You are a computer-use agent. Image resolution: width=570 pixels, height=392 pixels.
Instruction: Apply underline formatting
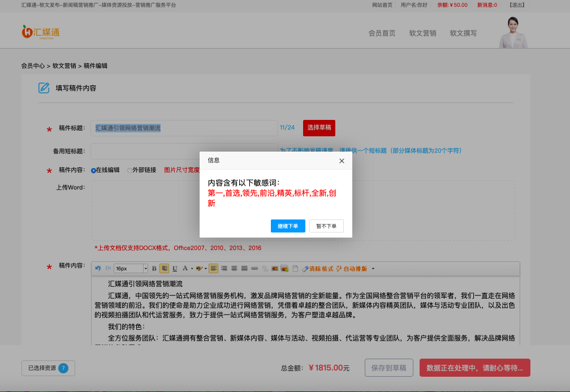pos(175,268)
